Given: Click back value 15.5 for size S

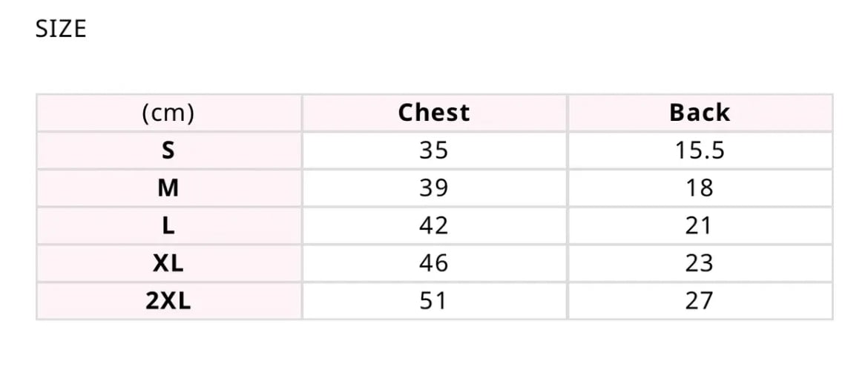Looking at the screenshot, I should 700,150.
